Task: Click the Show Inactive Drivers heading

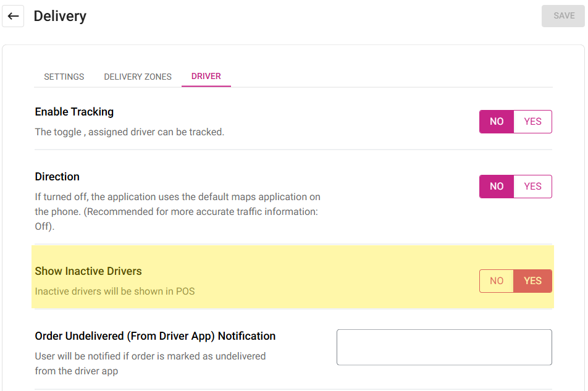Action: [x=88, y=271]
